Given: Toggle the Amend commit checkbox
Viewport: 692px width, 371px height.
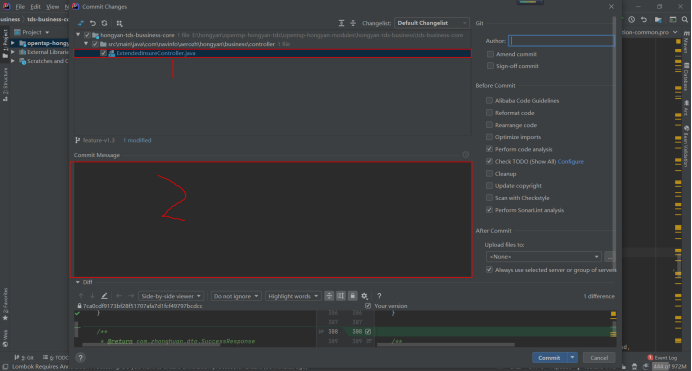Looking at the screenshot, I should 490,54.
